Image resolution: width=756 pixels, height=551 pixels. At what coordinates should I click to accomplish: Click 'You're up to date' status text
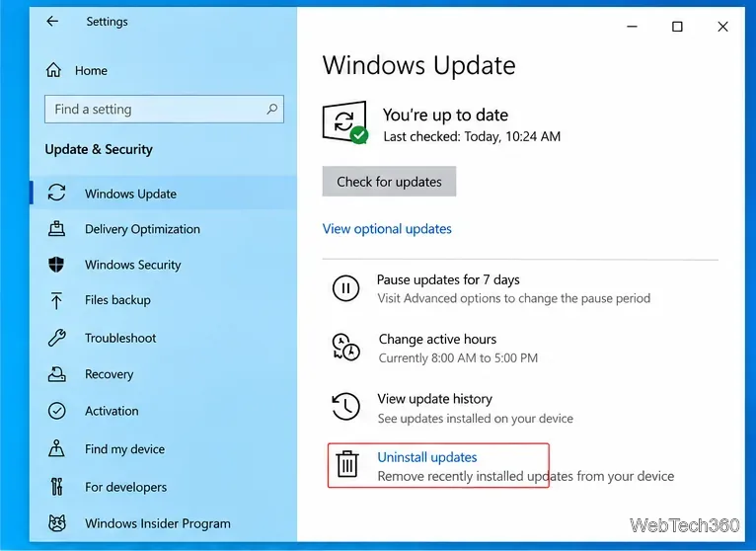click(x=445, y=115)
